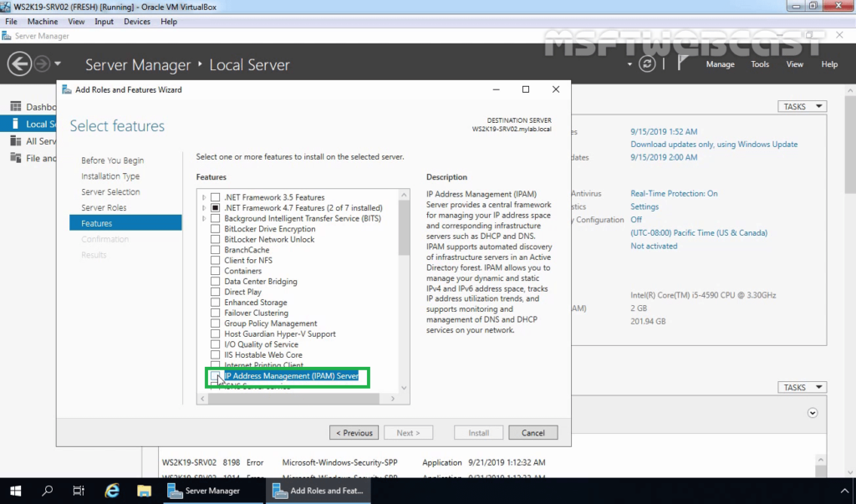Viewport: 856px width, 504px height.
Task: Expand the Background Intelligent Transfer Service node
Action: pyautogui.click(x=204, y=218)
